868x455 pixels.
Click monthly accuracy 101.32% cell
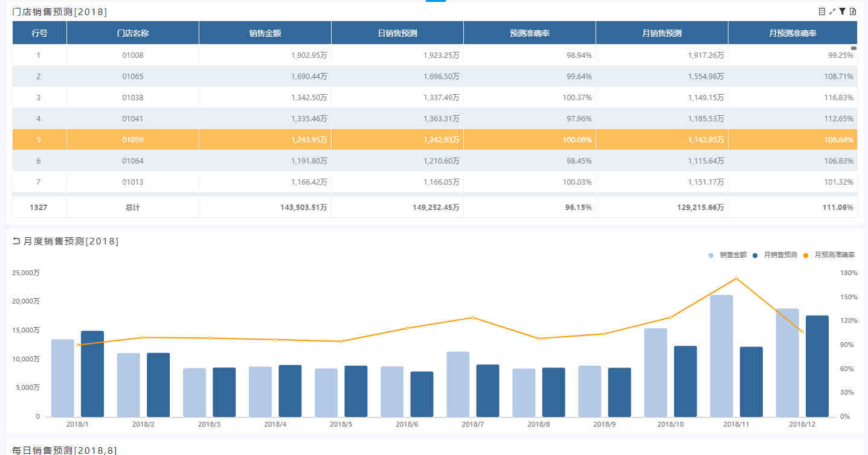(793, 182)
